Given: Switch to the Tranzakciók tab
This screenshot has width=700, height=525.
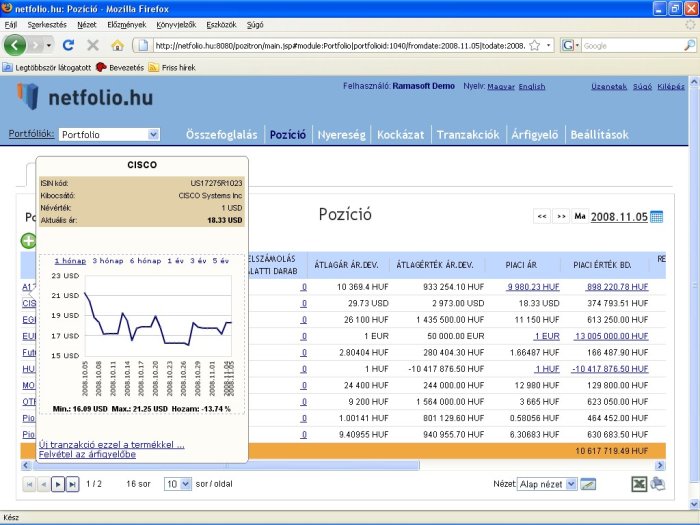Looking at the screenshot, I should tap(468, 135).
